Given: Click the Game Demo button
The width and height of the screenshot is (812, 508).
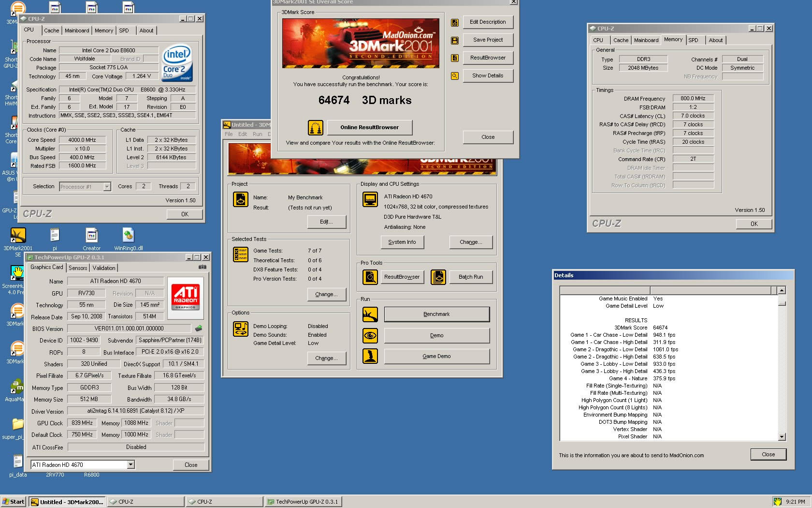Looking at the screenshot, I should coord(436,356).
